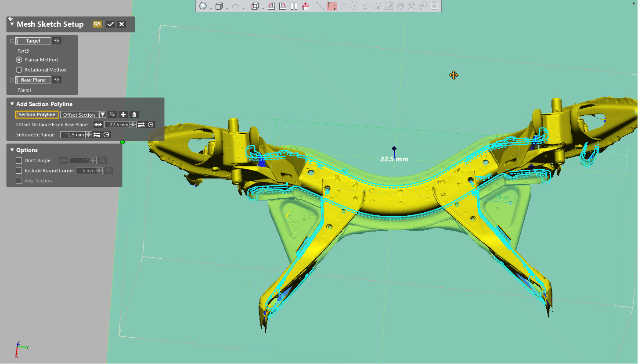Screen dimensions: 638x364
Task: Cancel Mesh Sketch Setup with the X
Action: click(122, 24)
